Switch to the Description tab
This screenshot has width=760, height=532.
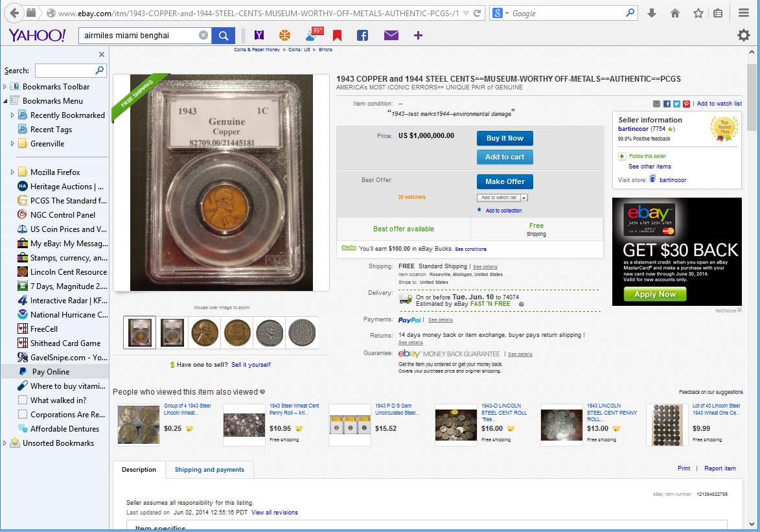pyautogui.click(x=139, y=469)
